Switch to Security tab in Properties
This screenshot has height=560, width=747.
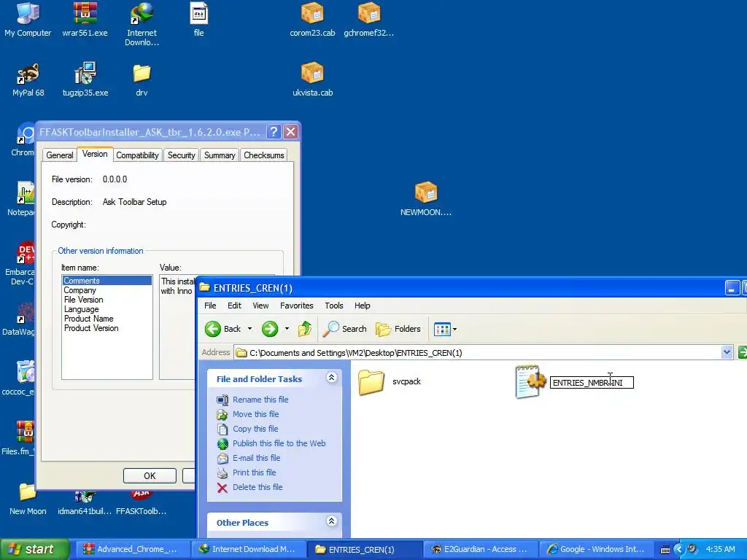tap(181, 155)
